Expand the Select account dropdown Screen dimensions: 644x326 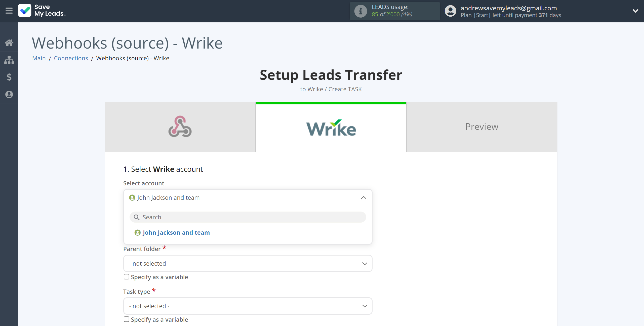click(248, 197)
